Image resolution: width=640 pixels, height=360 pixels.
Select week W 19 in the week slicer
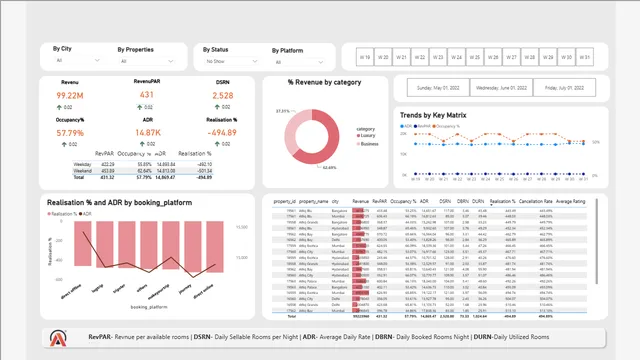(365, 57)
